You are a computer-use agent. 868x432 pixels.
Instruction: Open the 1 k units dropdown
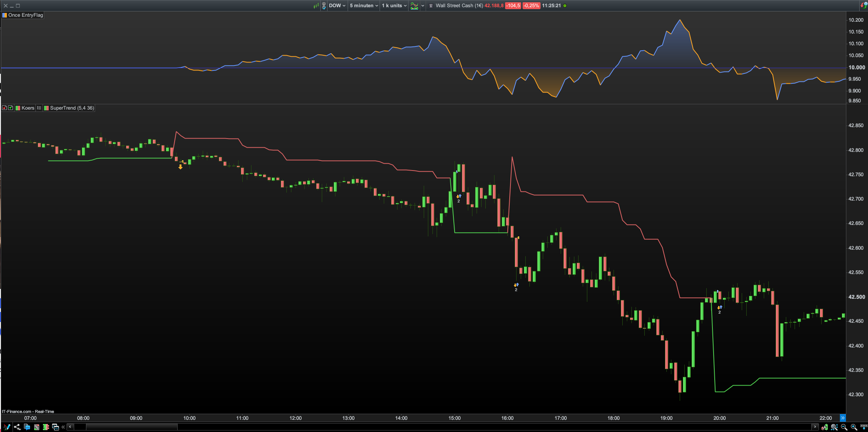coord(394,6)
